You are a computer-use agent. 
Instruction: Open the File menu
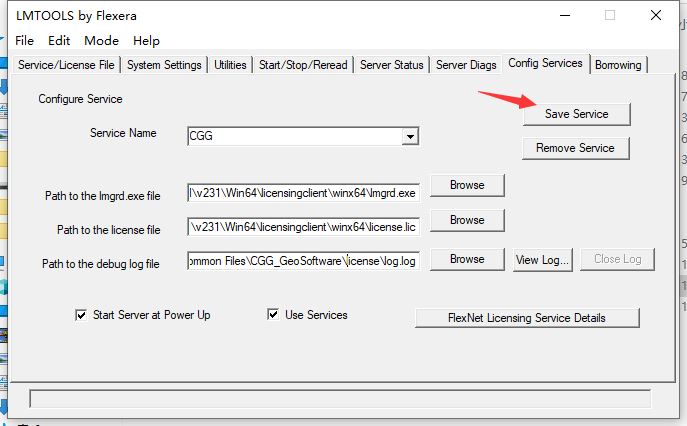(25, 41)
